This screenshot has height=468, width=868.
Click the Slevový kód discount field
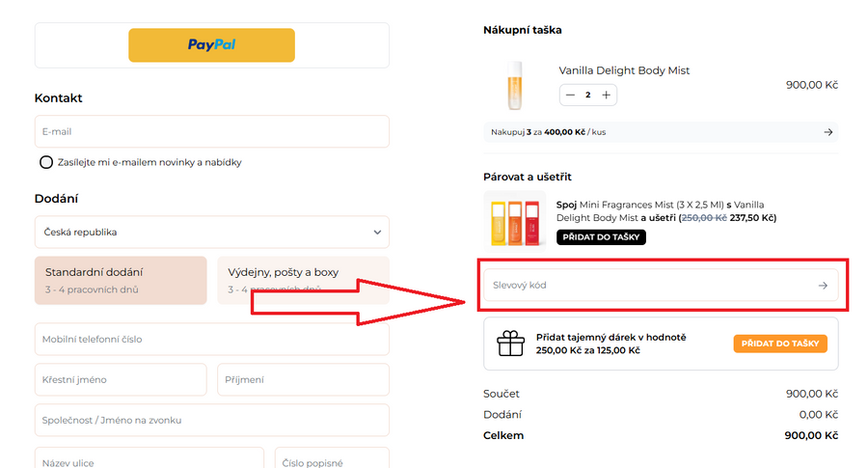point(646,286)
